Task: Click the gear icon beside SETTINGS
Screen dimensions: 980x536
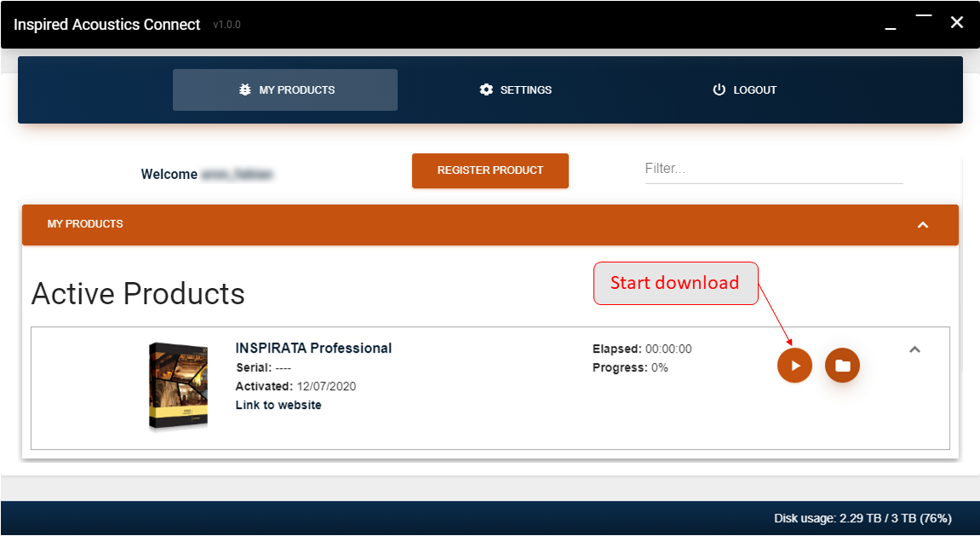Action: click(486, 90)
